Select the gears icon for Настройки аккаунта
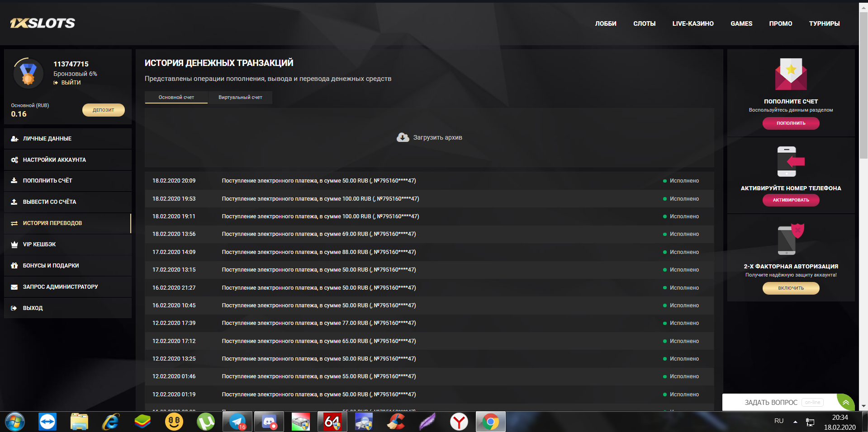Image resolution: width=868 pixels, height=432 pixels. click(14, 160)
